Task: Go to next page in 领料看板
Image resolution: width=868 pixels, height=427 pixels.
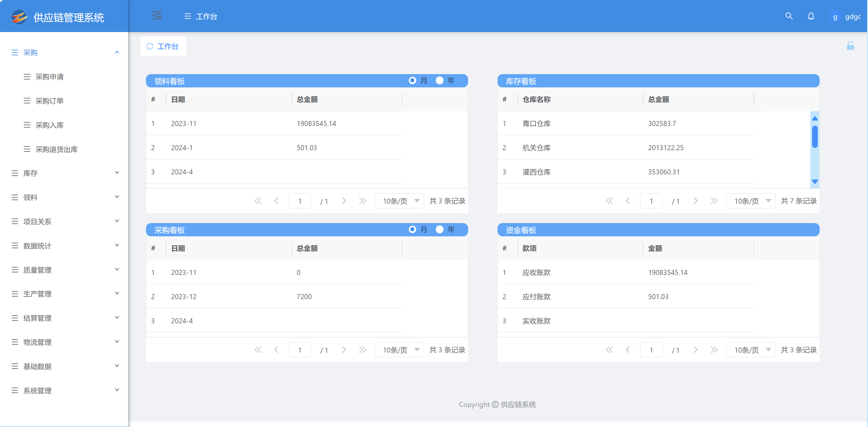Action: (344, 201)
